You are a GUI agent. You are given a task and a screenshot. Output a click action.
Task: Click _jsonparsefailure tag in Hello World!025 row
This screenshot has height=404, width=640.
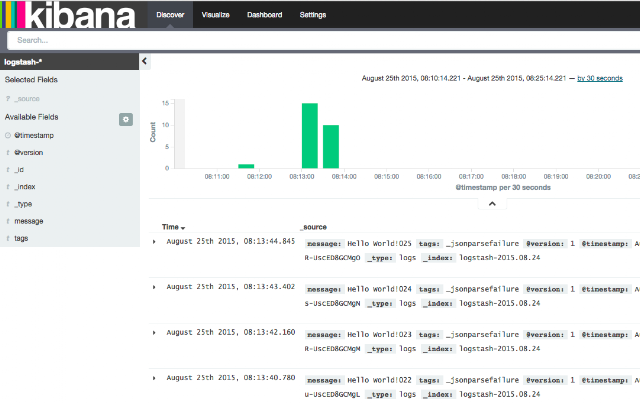[482, 244]
